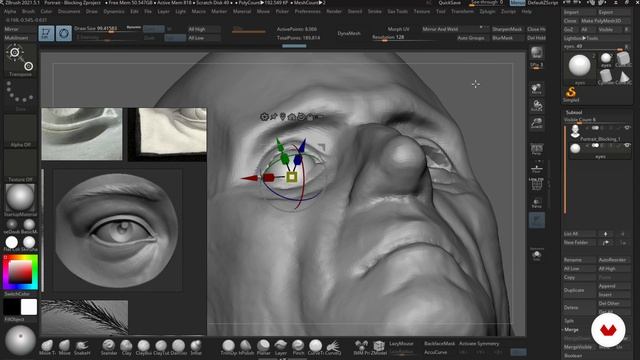Open the Brush menu
Viewport: 640px width, 360px height.
pyautogui.click(x=29, y=12)
